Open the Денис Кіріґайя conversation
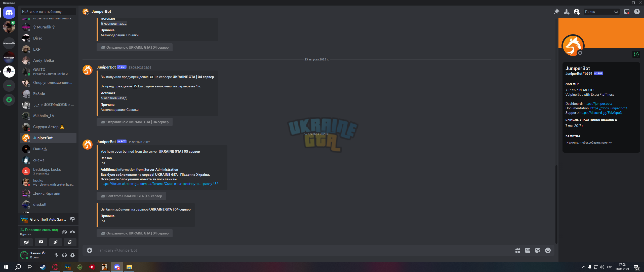 click(x=48, y=193)
